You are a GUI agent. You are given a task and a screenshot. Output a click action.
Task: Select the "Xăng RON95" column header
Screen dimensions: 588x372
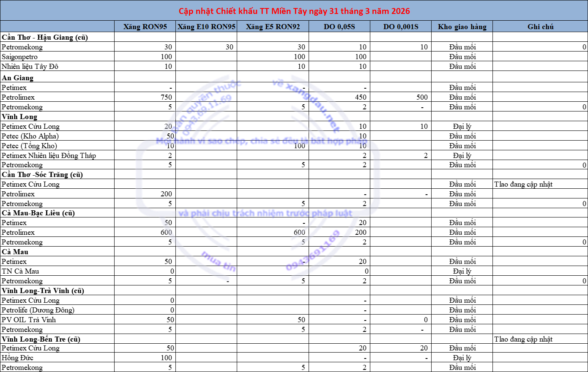coord(145,27)
